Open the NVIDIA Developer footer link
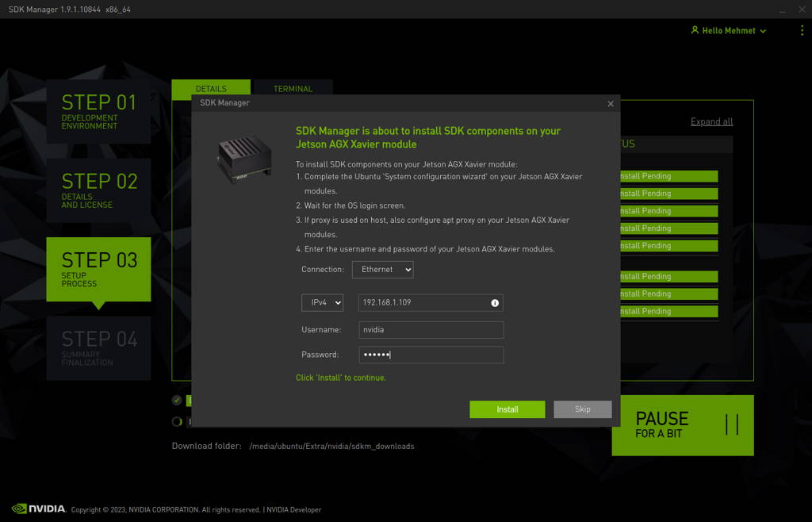Viewport: 812px width, 522px height. [x=293, y=509]
